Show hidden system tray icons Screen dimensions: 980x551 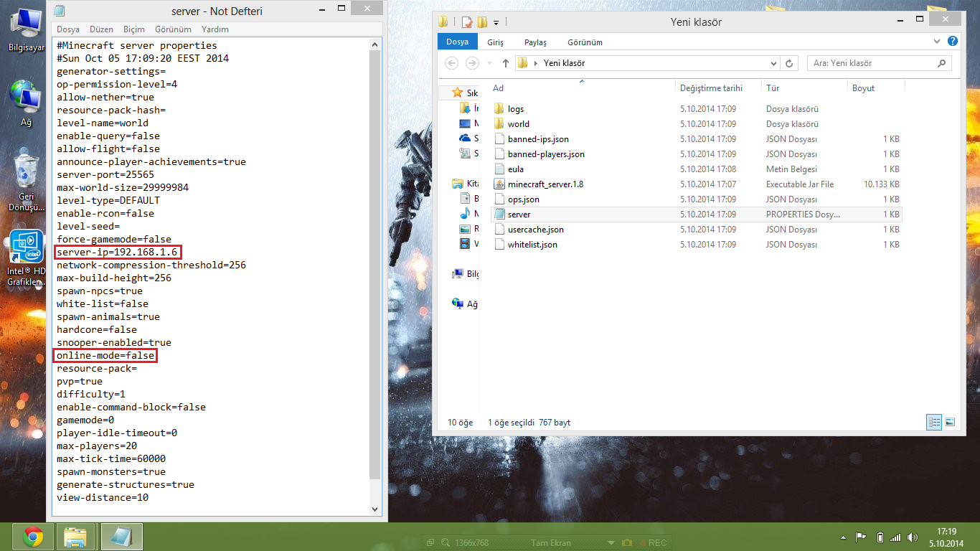click(844, 537)
